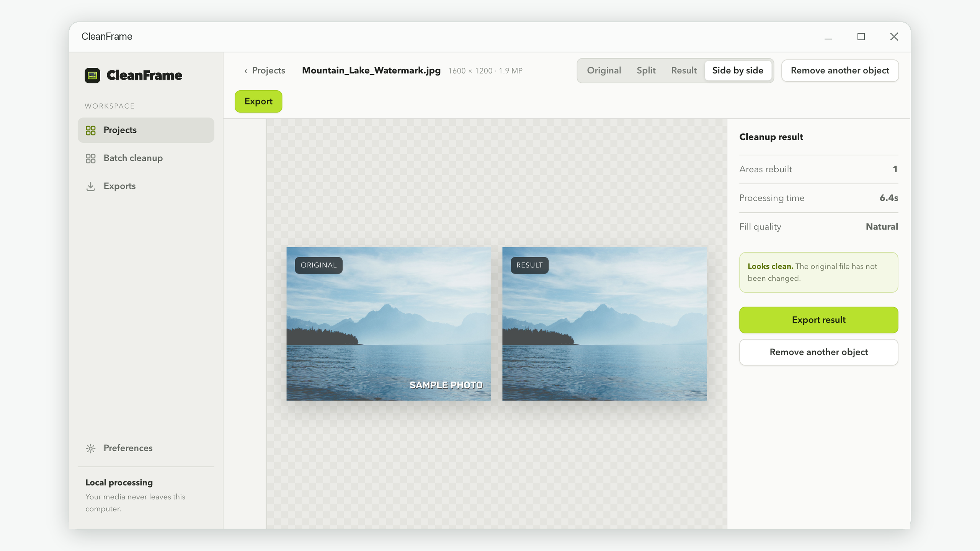Open Projects via its grid icon
The width and height of the screenshot is (980, 551).
91,130
